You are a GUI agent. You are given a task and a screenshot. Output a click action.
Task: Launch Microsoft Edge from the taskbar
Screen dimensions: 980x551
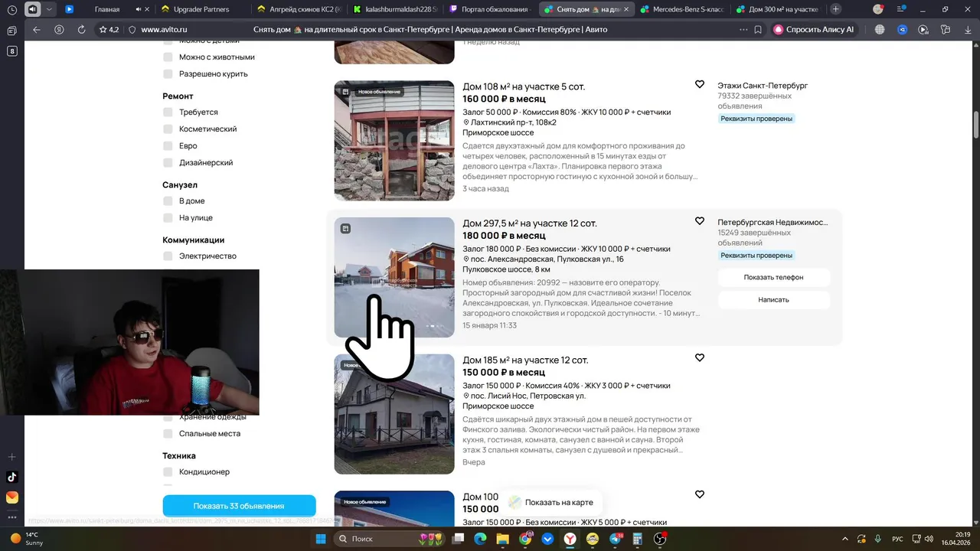pos(480,539)
